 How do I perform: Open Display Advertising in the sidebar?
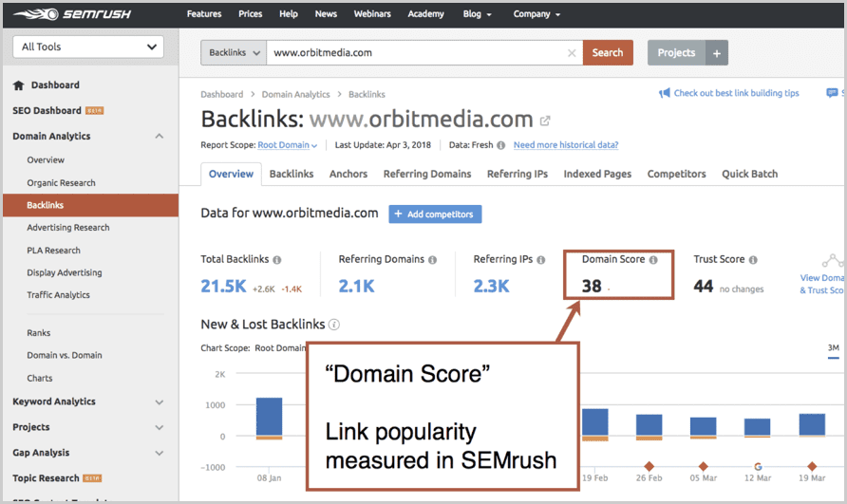(65, 272)
